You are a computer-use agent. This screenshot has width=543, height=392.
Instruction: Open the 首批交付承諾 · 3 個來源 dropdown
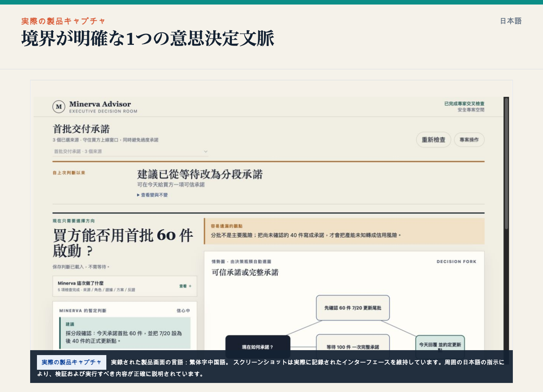[x=130, y=152]
